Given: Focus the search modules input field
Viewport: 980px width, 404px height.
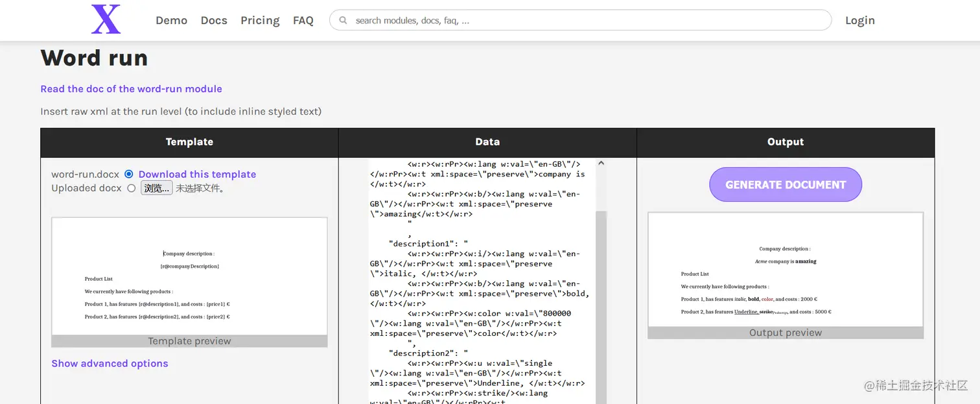Looking at the screenshot, I should 580,20.
